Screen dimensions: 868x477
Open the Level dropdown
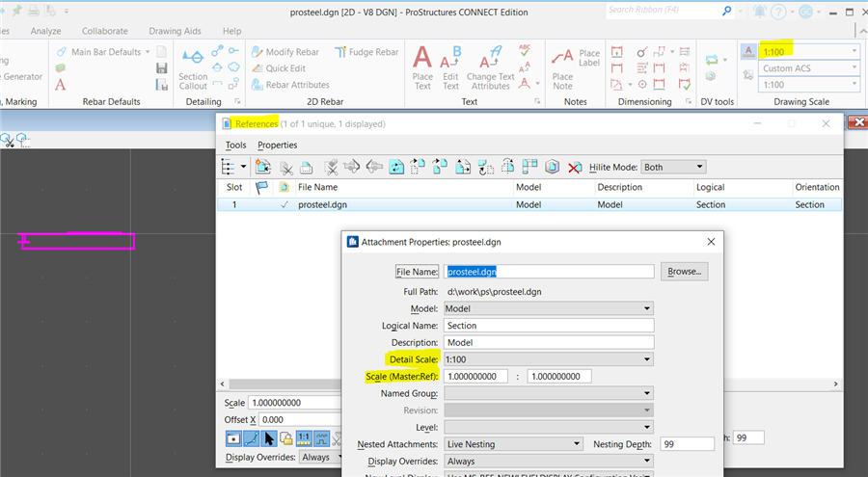tap(549, 427)
